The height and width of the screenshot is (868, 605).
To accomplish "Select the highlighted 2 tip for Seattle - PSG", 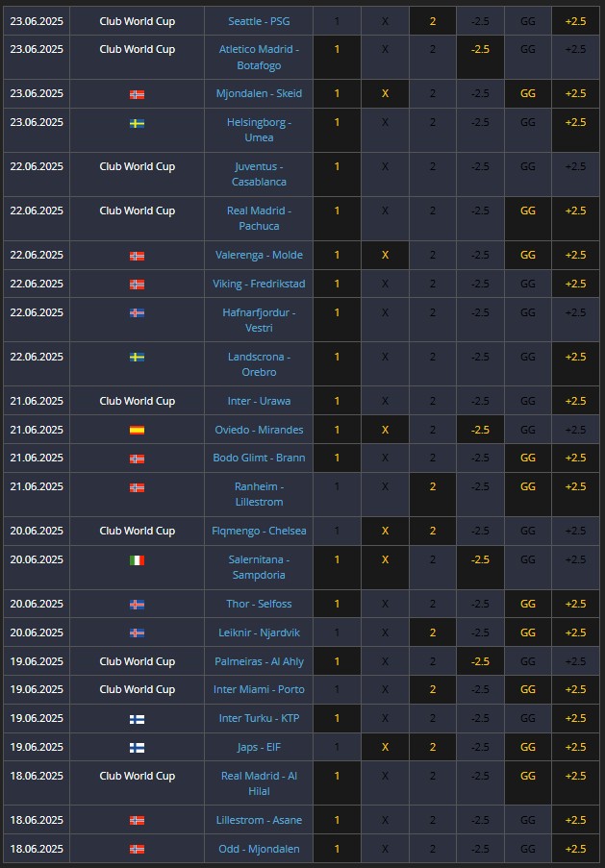I will 433,21.
